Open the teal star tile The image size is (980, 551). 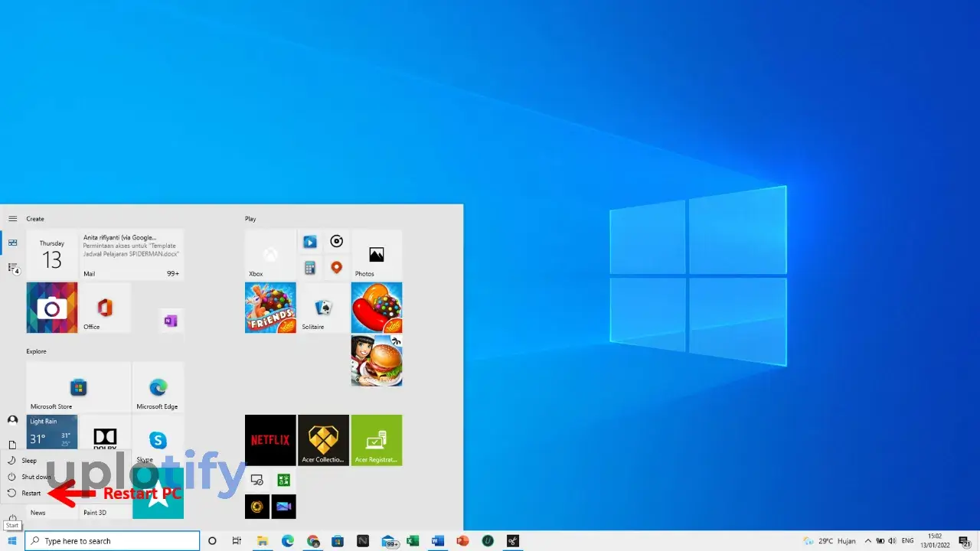coord(158,494)
